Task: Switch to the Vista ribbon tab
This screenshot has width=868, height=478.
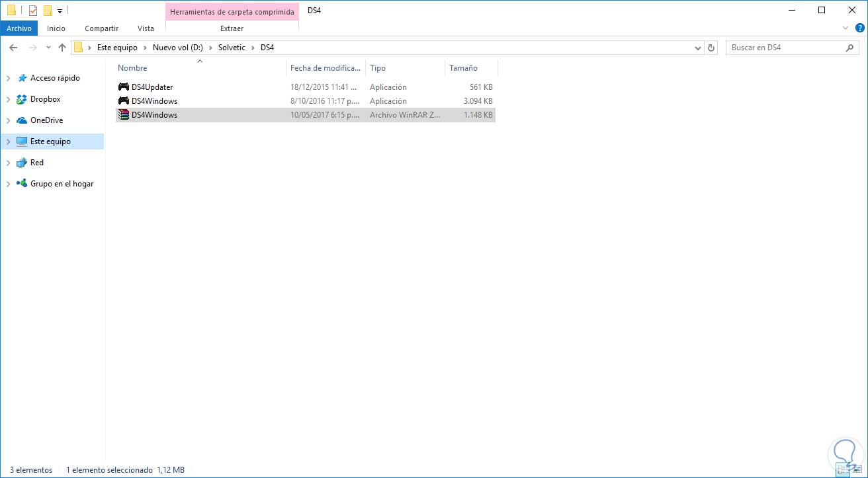Action: click(146, 28)
